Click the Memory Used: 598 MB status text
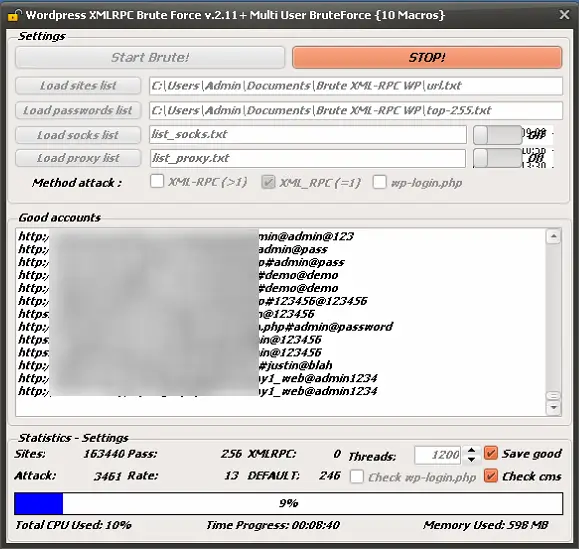The width and height of the screenshot is (579, 549). (486, 525)
